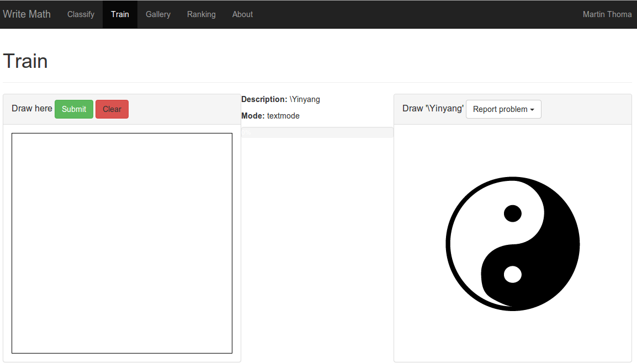This screenshot has height=364, width=637.
Task: Open the Gallery page
Action: [x=158, y=14]
